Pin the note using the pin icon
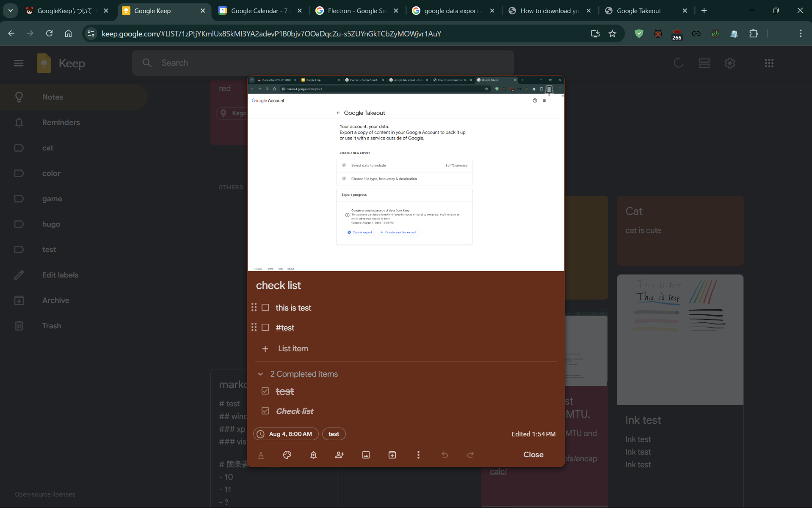Screen dimensions: 812x508 coord(549,89)
